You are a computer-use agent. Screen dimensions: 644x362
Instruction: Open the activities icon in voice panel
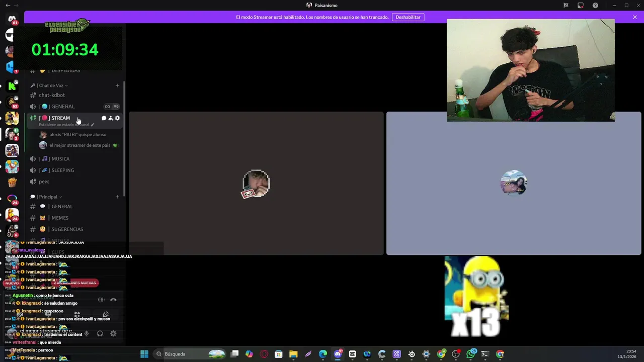click(77, 315)
